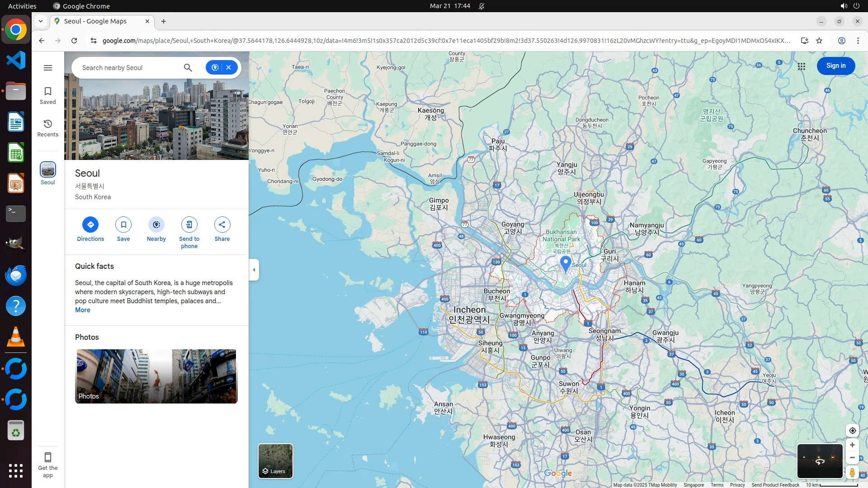Open the Chrome tab search dropdown
This screenshot has width=868, height=488.
41,21
